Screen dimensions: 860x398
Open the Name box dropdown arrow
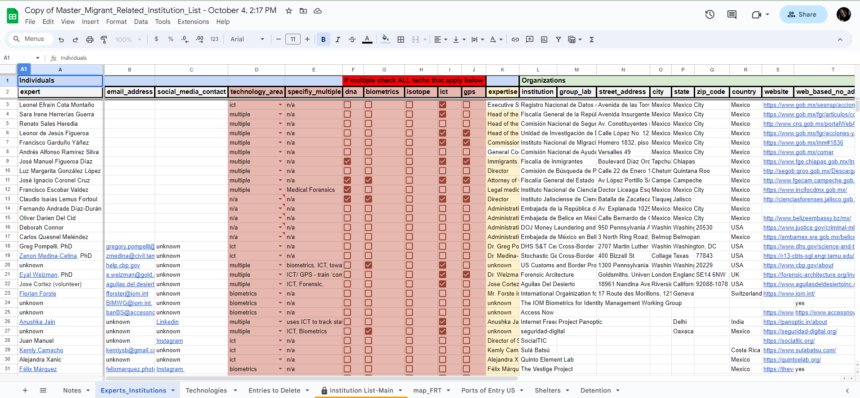point(38,58)
